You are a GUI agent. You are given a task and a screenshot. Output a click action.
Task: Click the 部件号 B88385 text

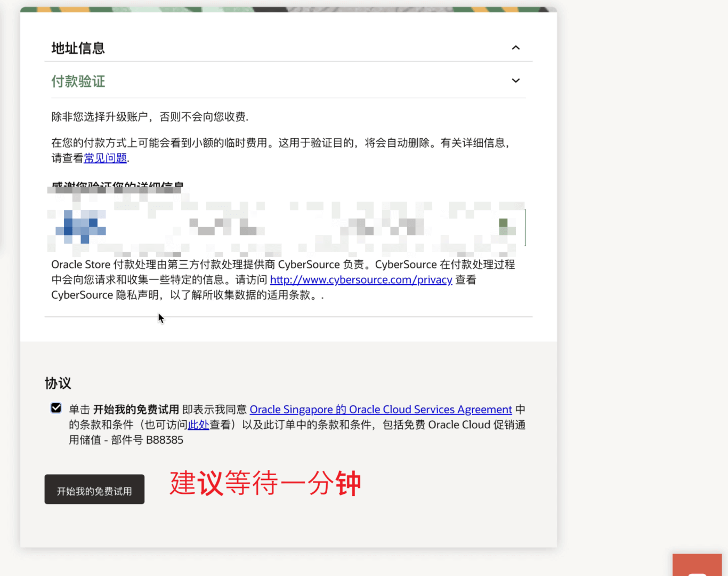[147, 440]
